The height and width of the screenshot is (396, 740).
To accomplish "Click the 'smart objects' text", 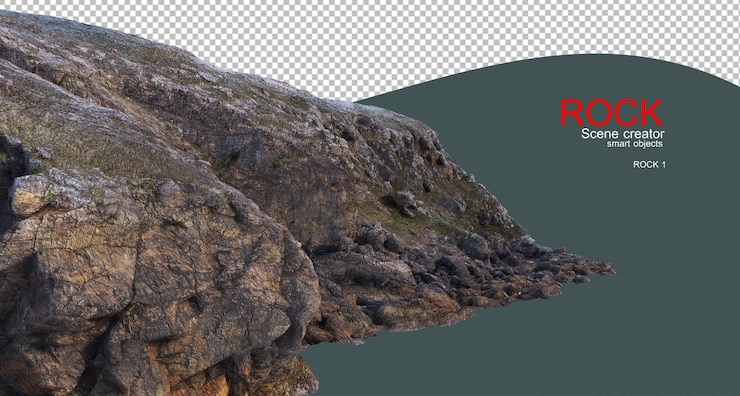I will pyautogui.click(x=635, y=143).
